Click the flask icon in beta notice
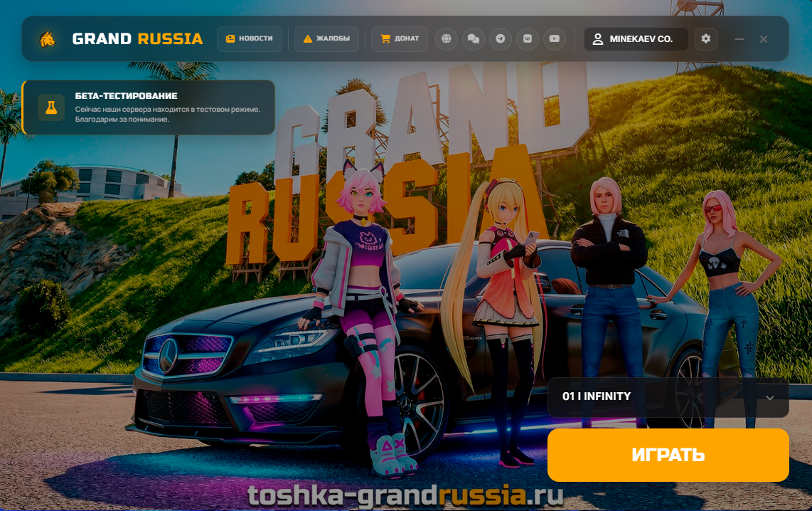812x511 pixels. coord(51,107)
